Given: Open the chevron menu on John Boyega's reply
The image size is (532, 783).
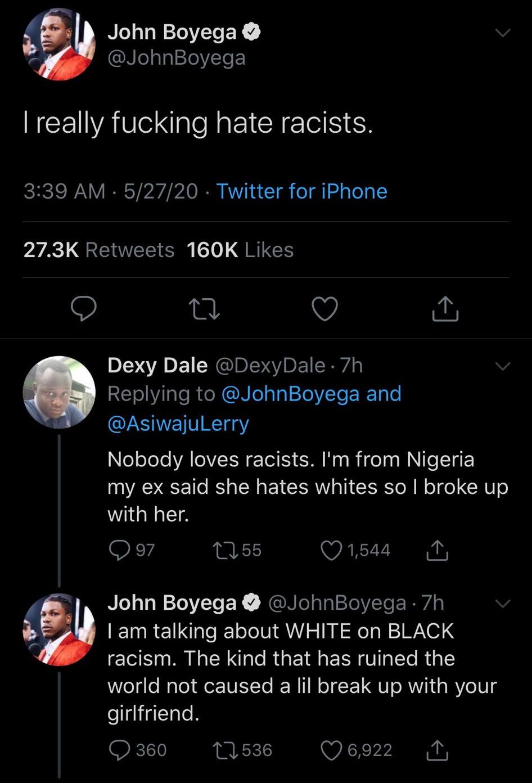Looking at the screenshot, I should click(502, 604).
